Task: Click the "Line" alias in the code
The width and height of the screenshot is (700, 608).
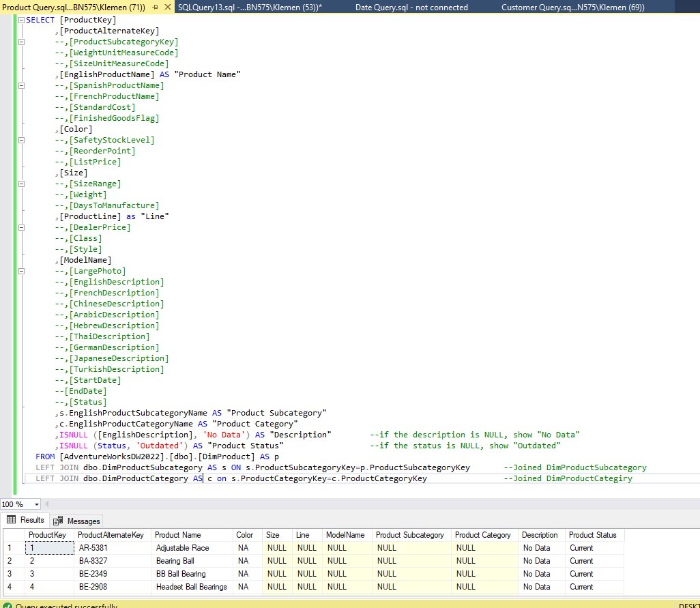Action: [155, 216]
